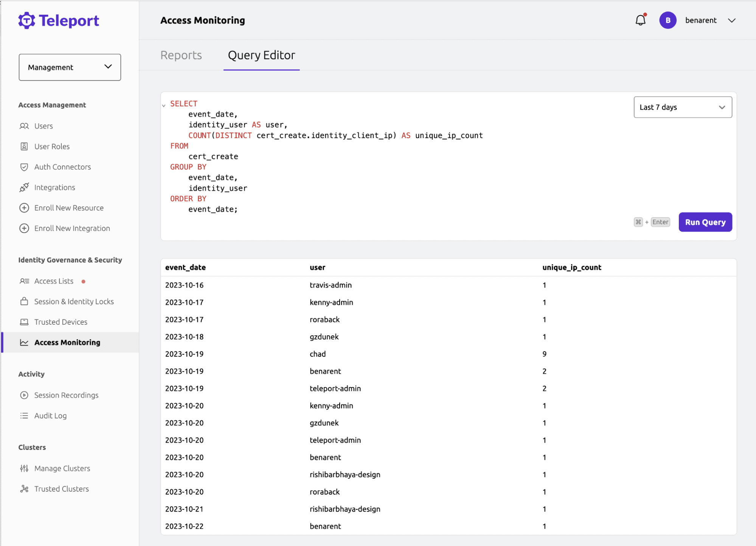Expand the Last 7 days time range dropdown

click(x=682, y=107)
